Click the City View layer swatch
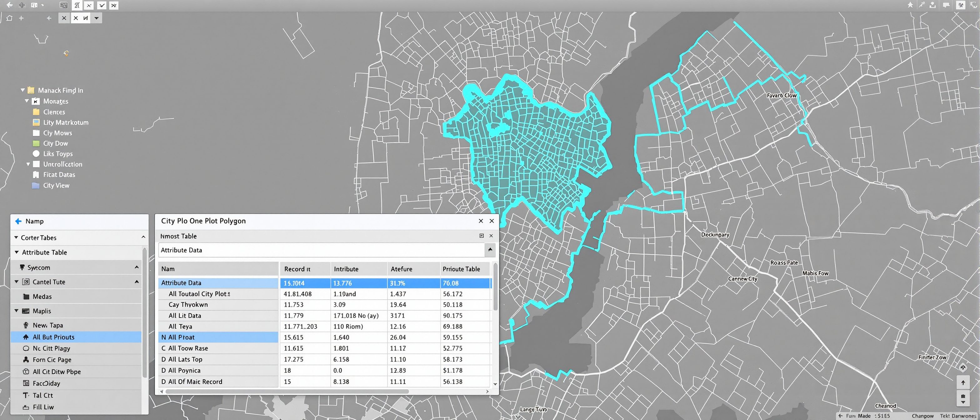The image size is (980, 420). [36, 186]
